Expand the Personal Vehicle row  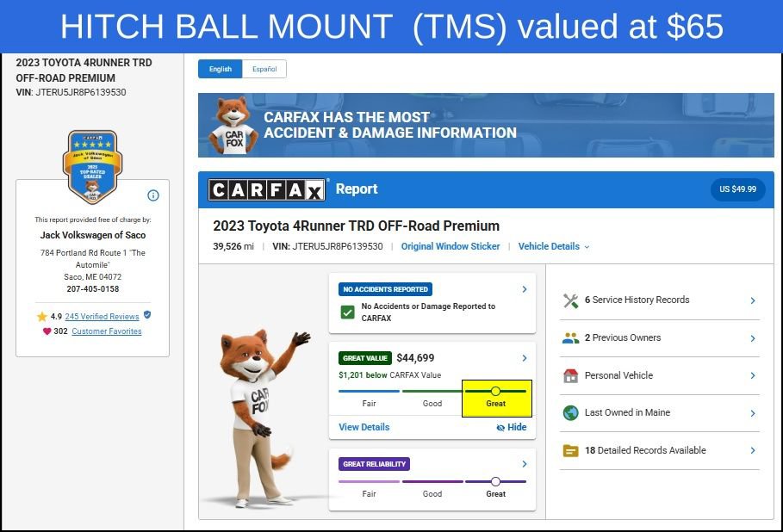[660, 375]
